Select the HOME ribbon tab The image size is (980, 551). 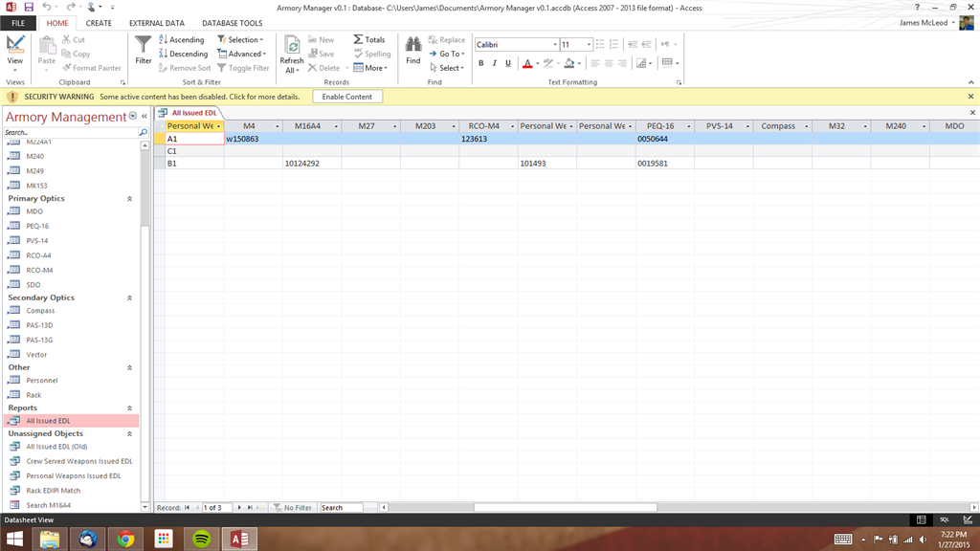(56, 23)
